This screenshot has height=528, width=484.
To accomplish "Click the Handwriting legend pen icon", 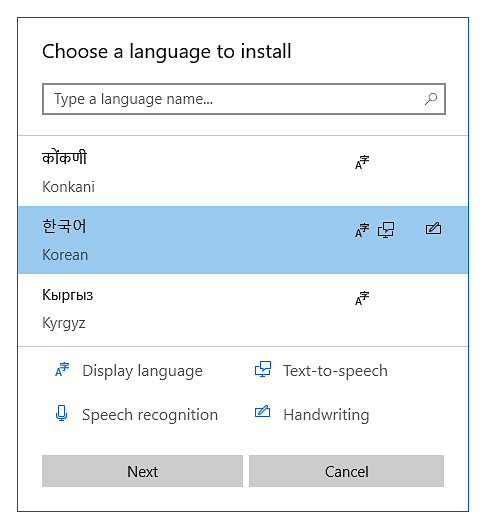I will pyautogui.click(x=262, y=411).
